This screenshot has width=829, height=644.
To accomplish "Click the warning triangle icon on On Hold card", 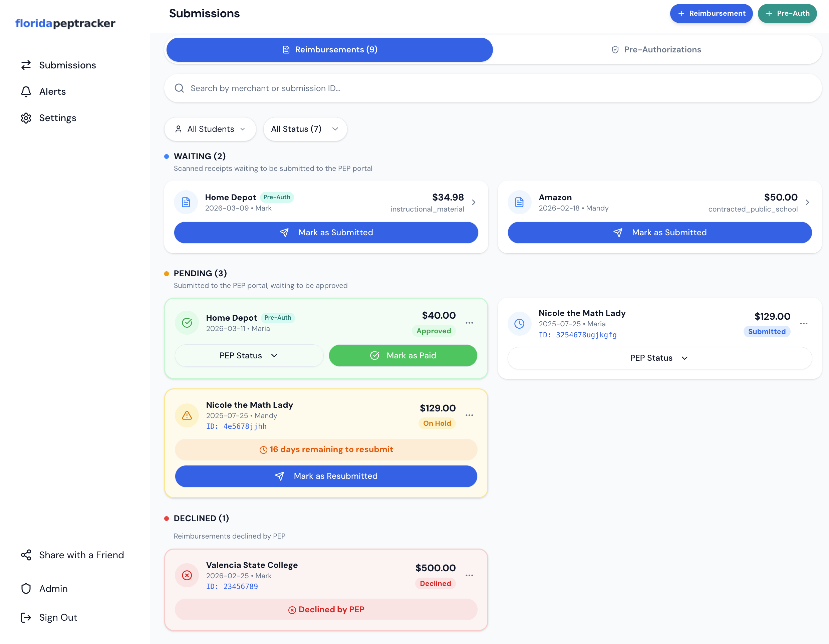I will click(x=187, y=415).
